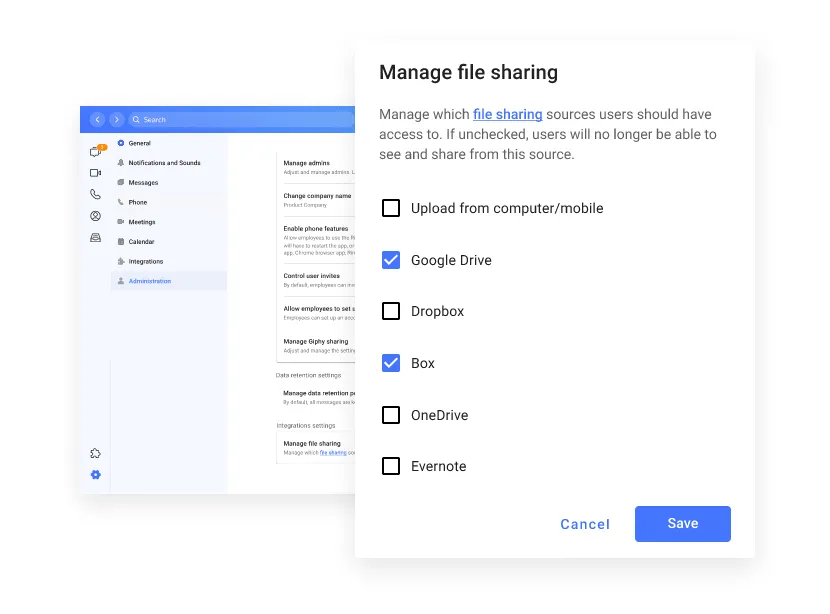Click the Save button
Screen dimensions: 830x614
pos(682,524)
